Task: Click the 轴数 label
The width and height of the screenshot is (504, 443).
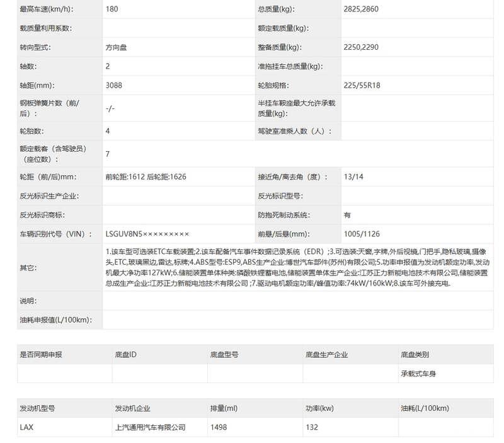Action: [x=28, y=66]
